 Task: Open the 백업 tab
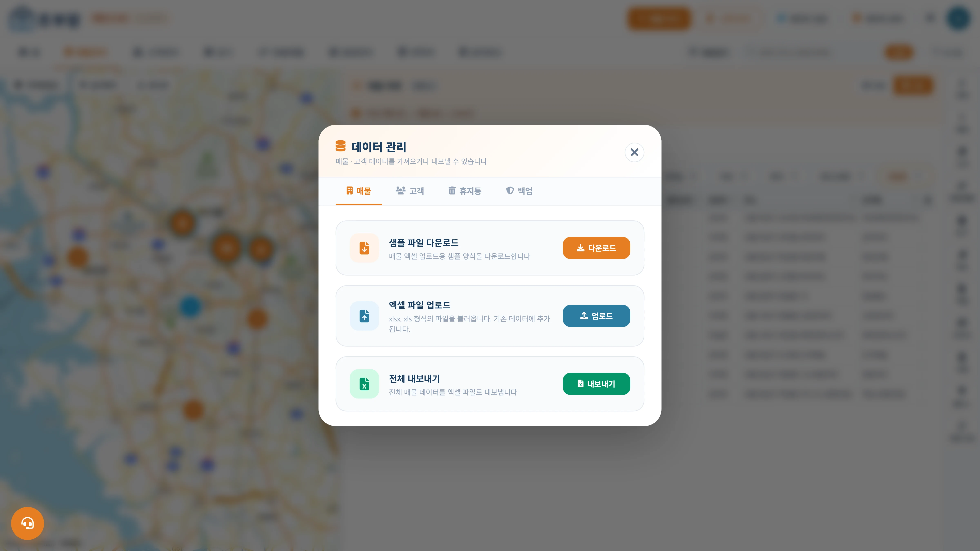(519, 191)
